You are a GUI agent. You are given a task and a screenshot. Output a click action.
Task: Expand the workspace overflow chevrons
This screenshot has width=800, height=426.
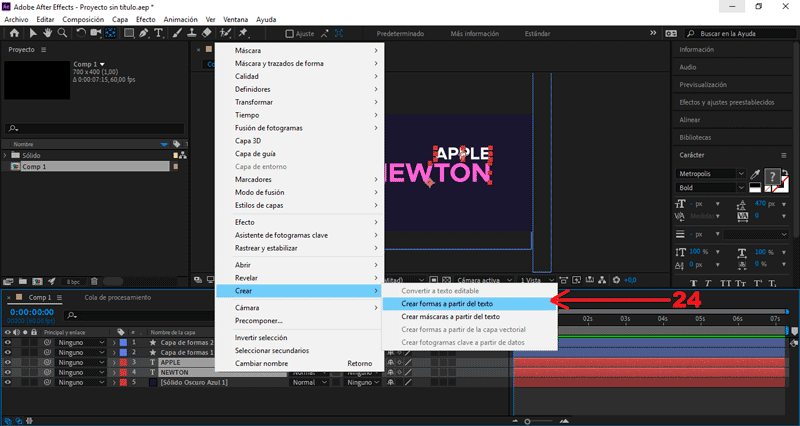pyautogui.click(x=653, y=33)
